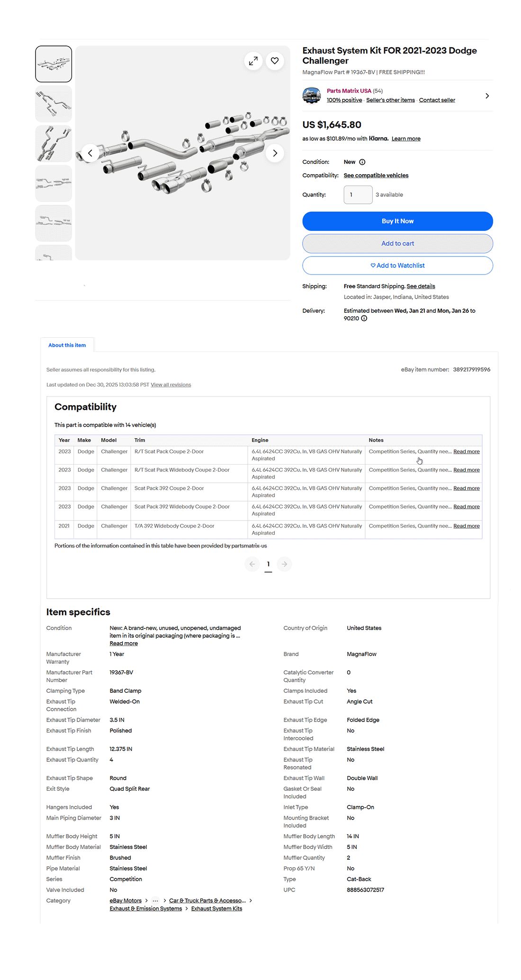Open the condition info icon next to New
This screenshot has width=521, height=980.
(x=362, y=162)
